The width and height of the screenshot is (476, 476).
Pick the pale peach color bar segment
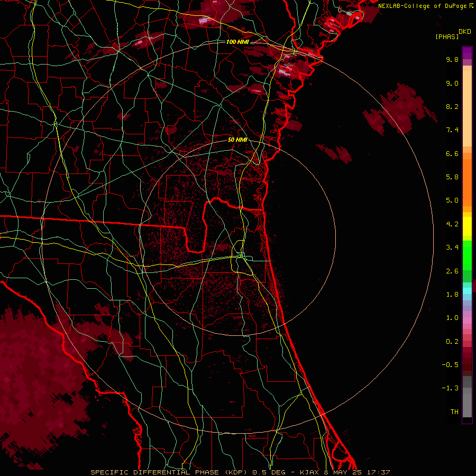[467, 109]
